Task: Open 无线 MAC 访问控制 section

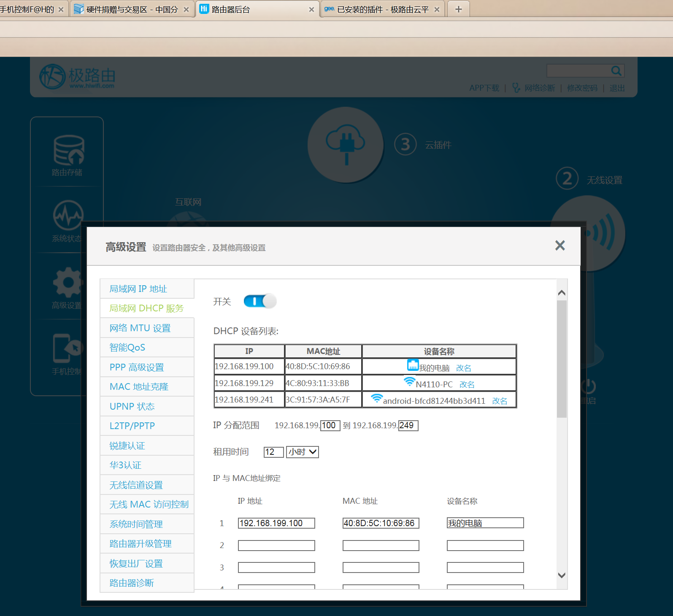Action: pyautogui.click(x=147, y=504)
